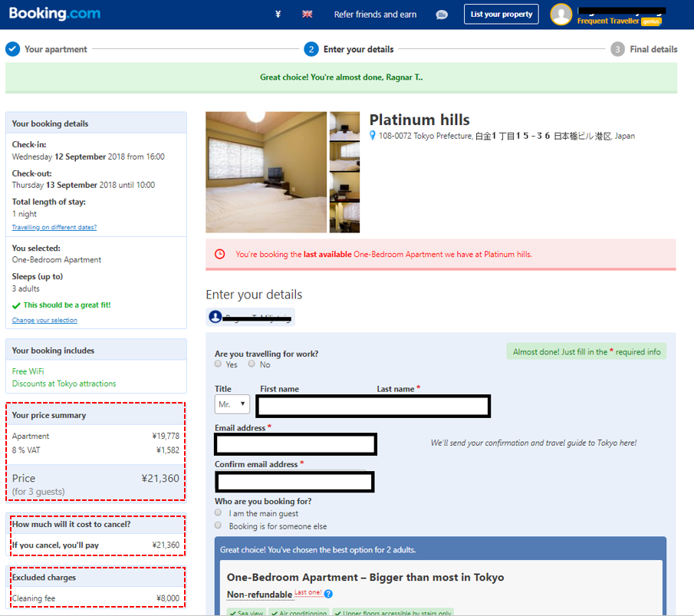Open the second small room thumbnail

click(345, 156)
